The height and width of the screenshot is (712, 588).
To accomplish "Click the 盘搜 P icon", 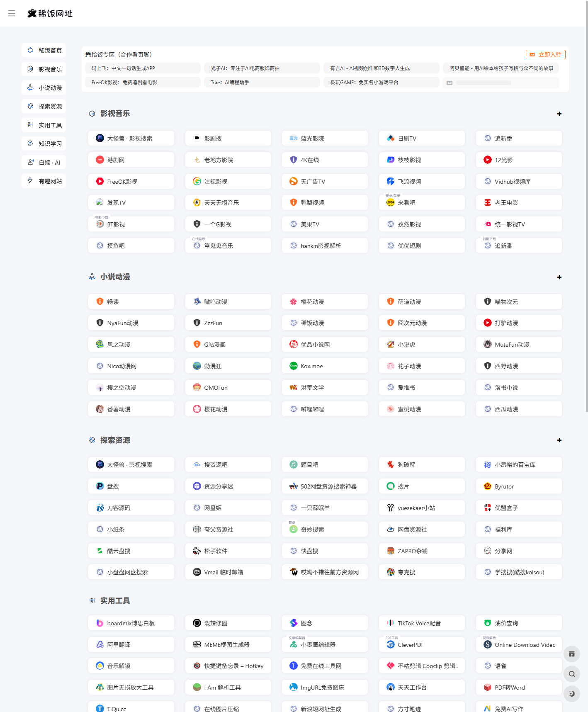I will point(100,486).
